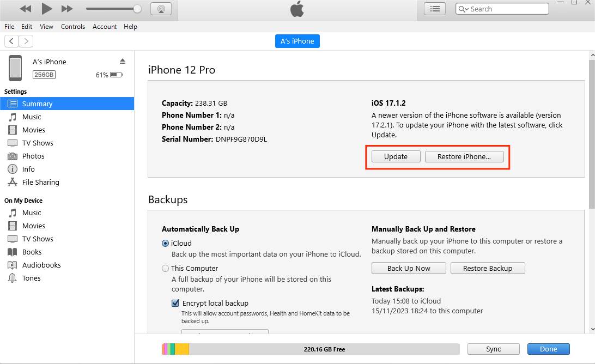The height and width of the screenshot is (364, 595).
Task: Click the 61% battery indicator
Action: tap(109, 75)
